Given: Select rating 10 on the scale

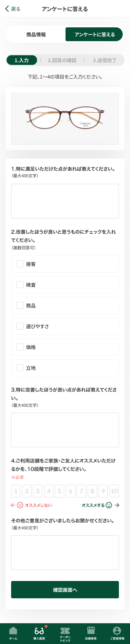Looking at the screenshot, I should (114, 491).
